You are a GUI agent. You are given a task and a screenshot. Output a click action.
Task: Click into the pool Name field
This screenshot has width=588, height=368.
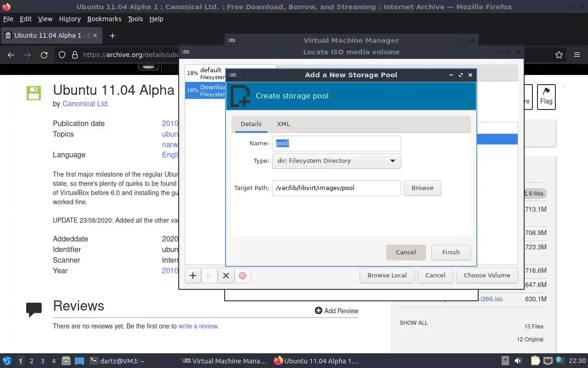(336, 144)
